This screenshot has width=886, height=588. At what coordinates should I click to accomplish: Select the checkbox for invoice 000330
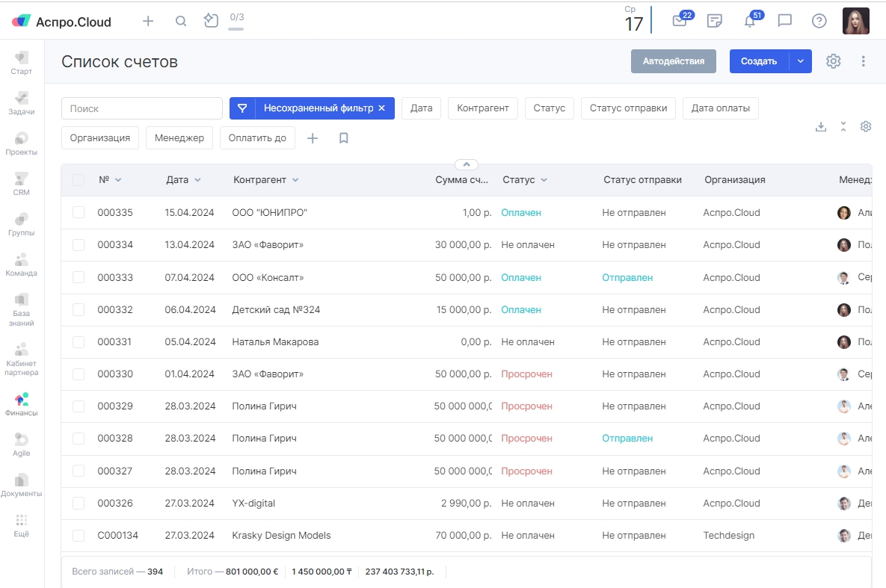pos(79,374)
